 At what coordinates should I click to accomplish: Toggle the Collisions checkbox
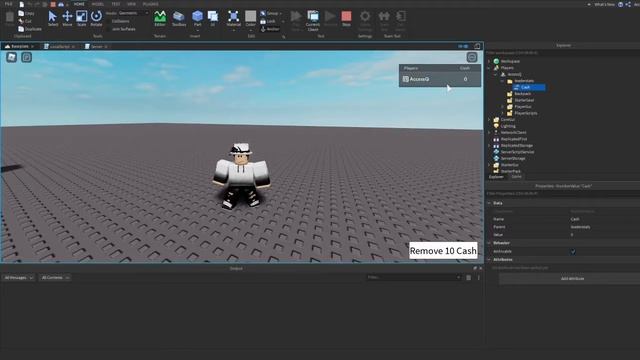(x=109, y=21)
